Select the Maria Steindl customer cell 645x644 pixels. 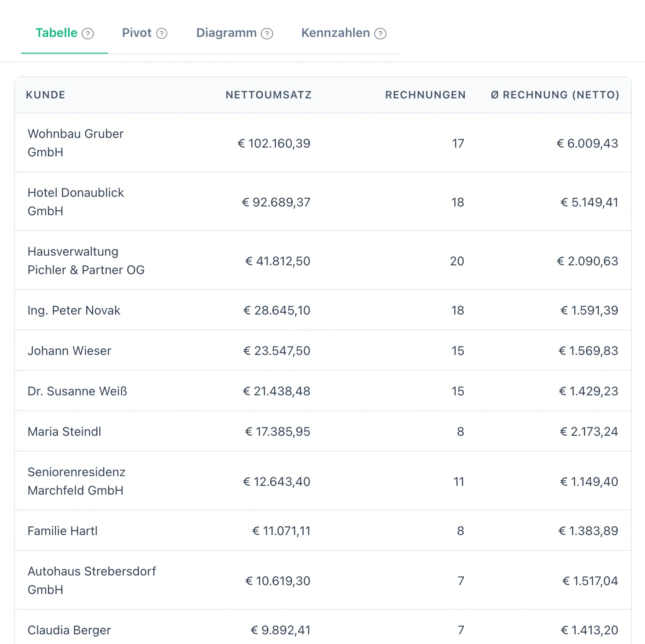65,431
